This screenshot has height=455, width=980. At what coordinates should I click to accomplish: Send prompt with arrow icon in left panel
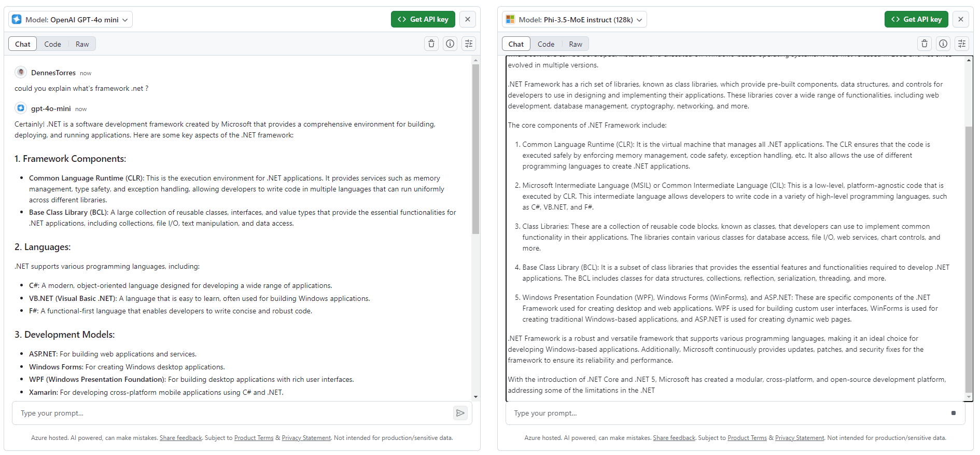[460, 413]
